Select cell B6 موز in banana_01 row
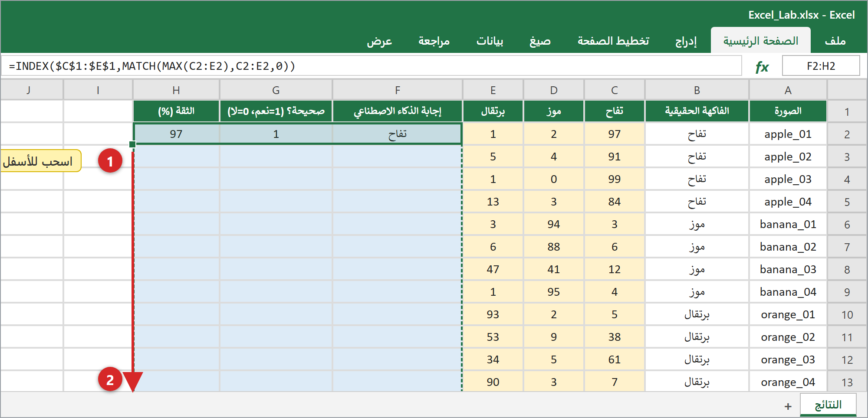Screen dimensions: 868x418 coord(697,224)
